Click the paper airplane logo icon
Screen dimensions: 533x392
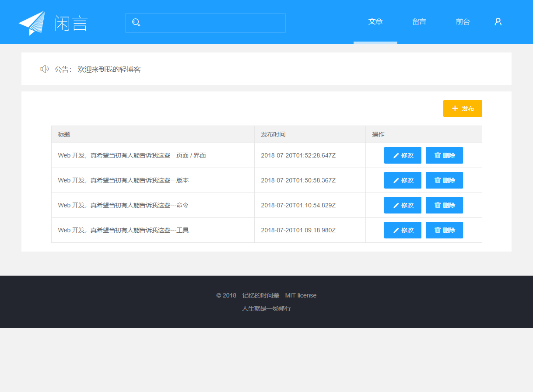coord(32,23)
